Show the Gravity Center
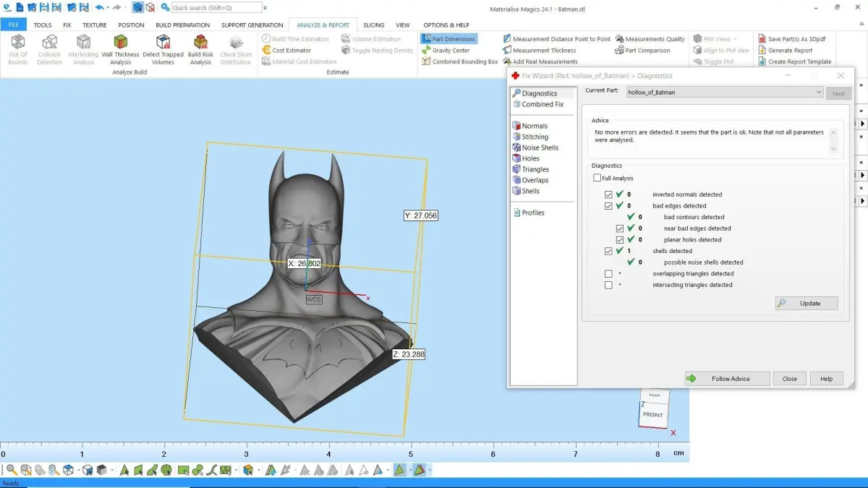868x488 pixels. pos(446,51)
